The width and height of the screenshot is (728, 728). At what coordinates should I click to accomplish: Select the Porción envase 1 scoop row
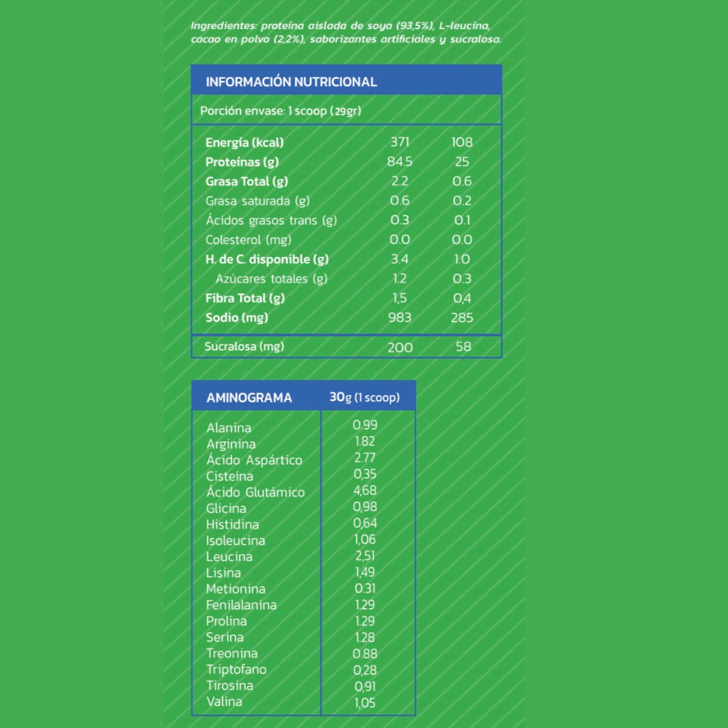pyautogui.click(x=280, y=111)
